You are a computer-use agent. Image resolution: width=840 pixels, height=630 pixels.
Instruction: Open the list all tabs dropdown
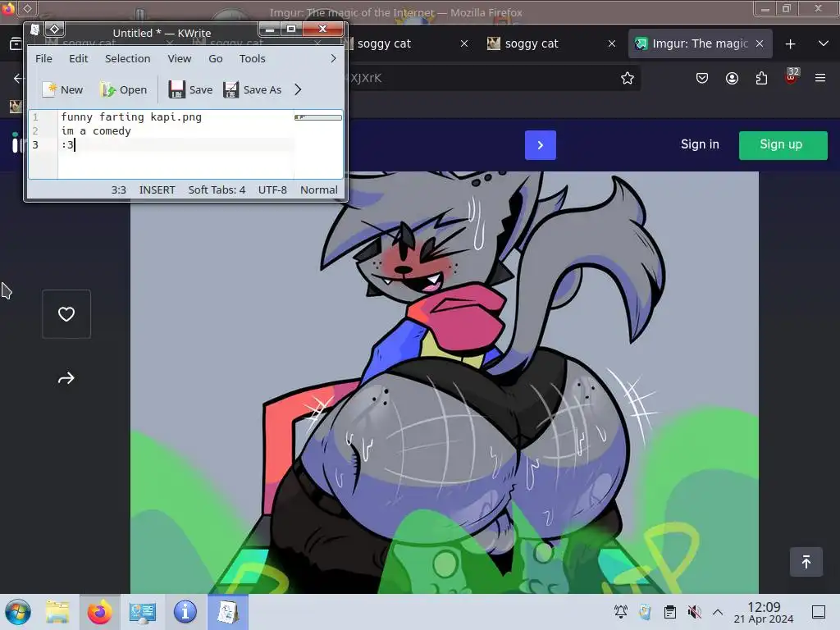[x=824, y=43]
